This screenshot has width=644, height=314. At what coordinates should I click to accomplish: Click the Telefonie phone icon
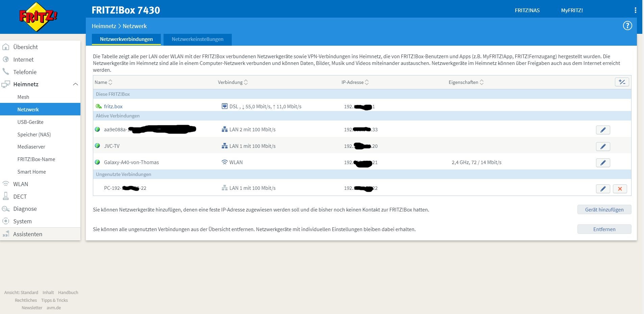pyautogui.click(x=6, y=72)
